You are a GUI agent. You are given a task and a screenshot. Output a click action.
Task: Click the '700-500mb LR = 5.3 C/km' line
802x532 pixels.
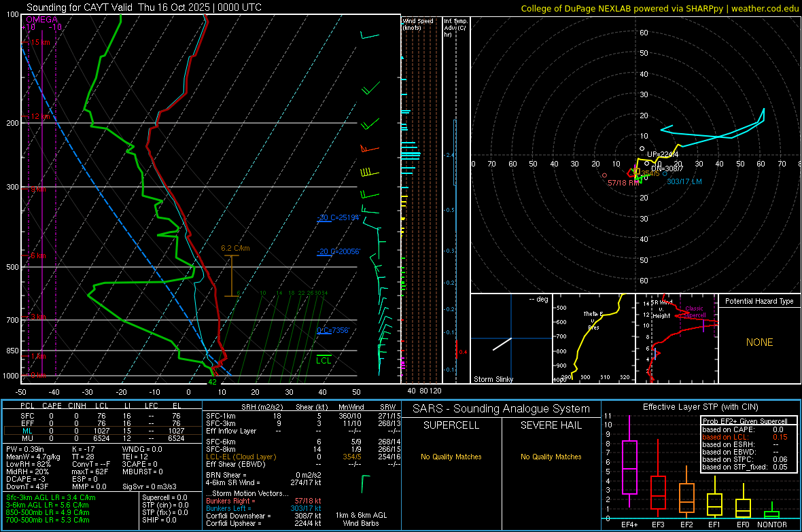coord(48,520)
